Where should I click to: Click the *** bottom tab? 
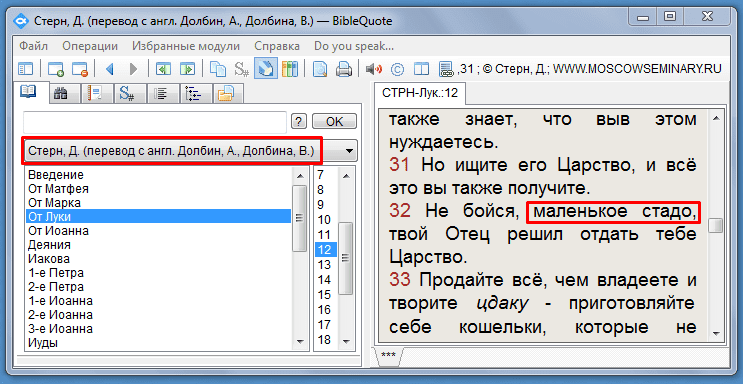click(x=389, y=356)
